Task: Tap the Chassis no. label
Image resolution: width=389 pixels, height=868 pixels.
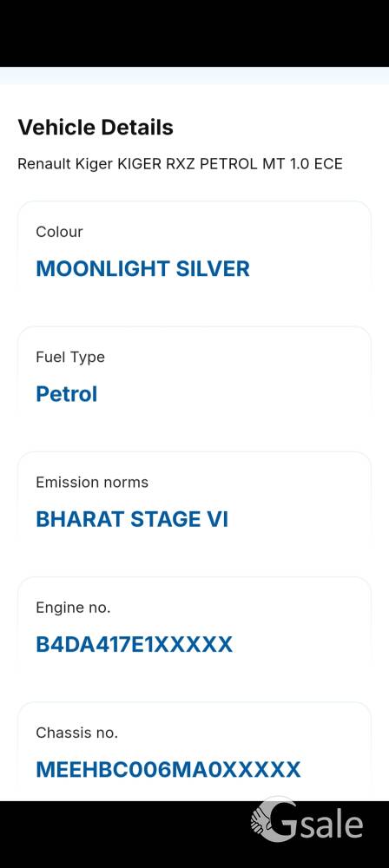Action: pos(77,733)
